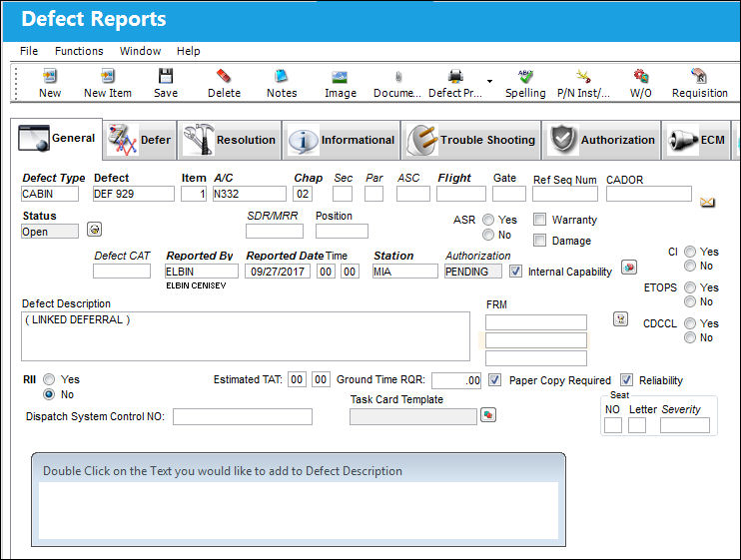Open the Window menu
Screen dimensions: 741x560
click(140, 51)
